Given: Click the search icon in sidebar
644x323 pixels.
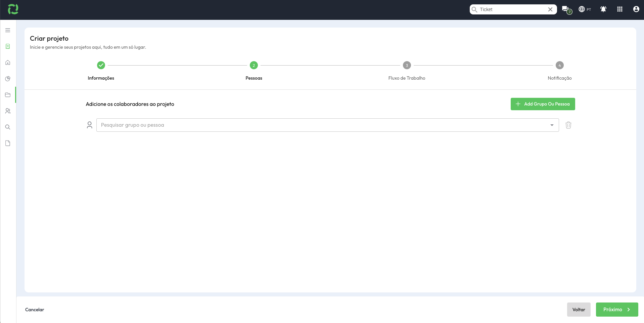Looking at the screenshot, I should coord(8,127).
